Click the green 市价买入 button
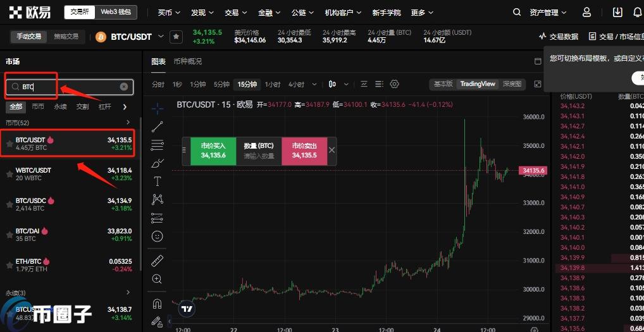This screenshot has height=332, width=644. (x=213, y=151)
